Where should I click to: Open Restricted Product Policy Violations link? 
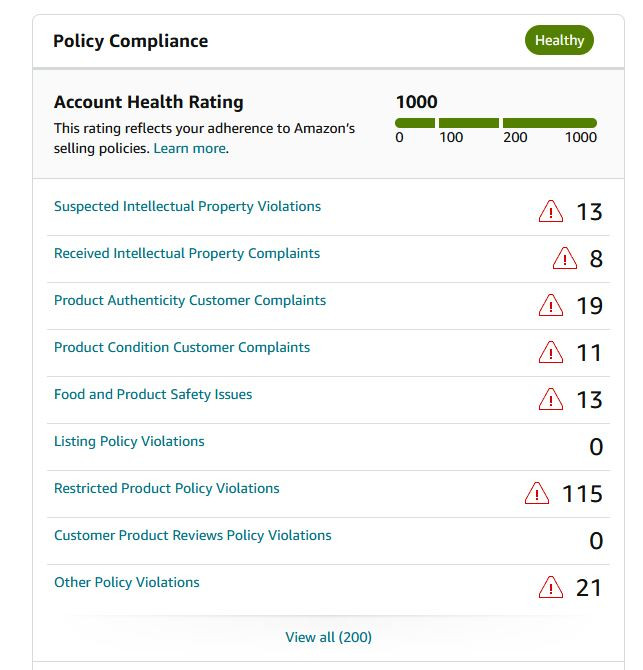167,488
